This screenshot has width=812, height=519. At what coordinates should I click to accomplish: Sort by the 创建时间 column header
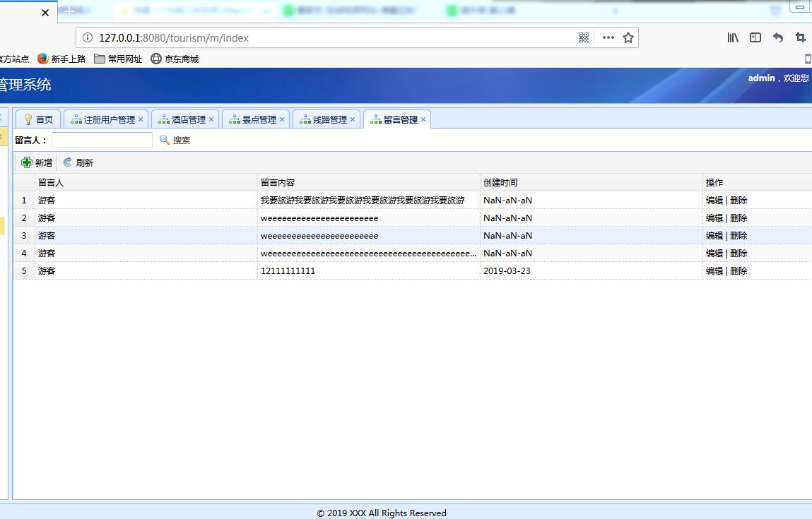pos(500,183)
